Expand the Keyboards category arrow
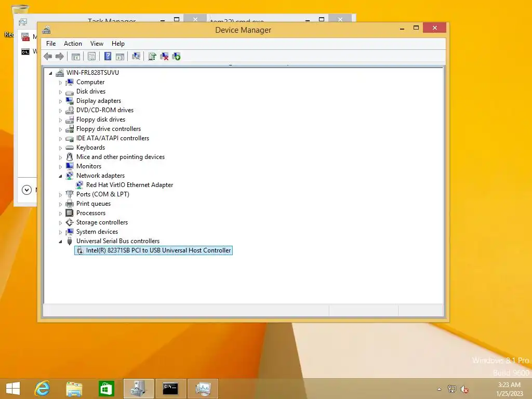Viewport: 532px width, 399px height. 60,148
